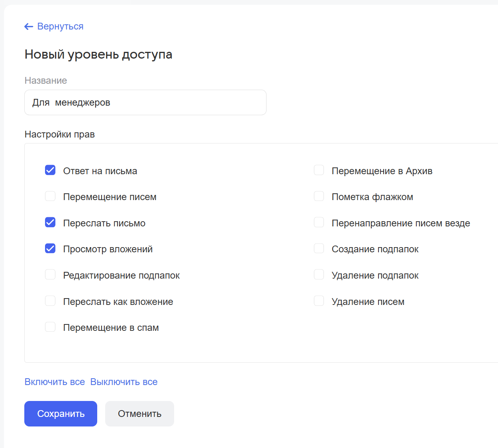Enable Перенаправление писем везде checkbox
This screenshot has width=498, height=448.
coord(319,222)
